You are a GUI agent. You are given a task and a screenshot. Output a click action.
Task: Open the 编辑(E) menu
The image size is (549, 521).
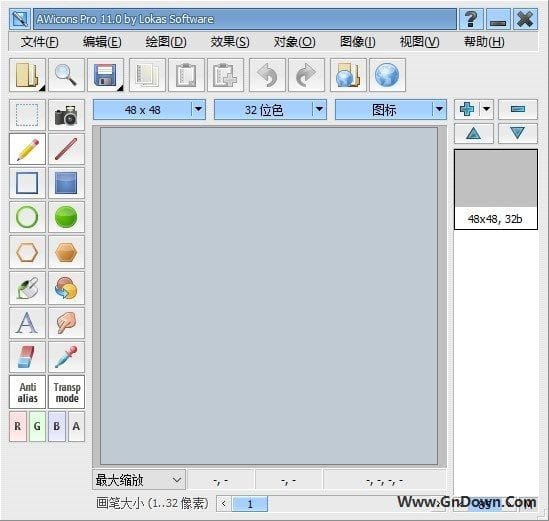click(x=102, y=42)
